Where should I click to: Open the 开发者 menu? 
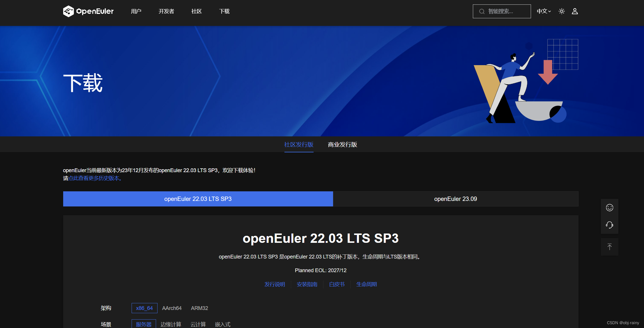[x=166, y=11]
